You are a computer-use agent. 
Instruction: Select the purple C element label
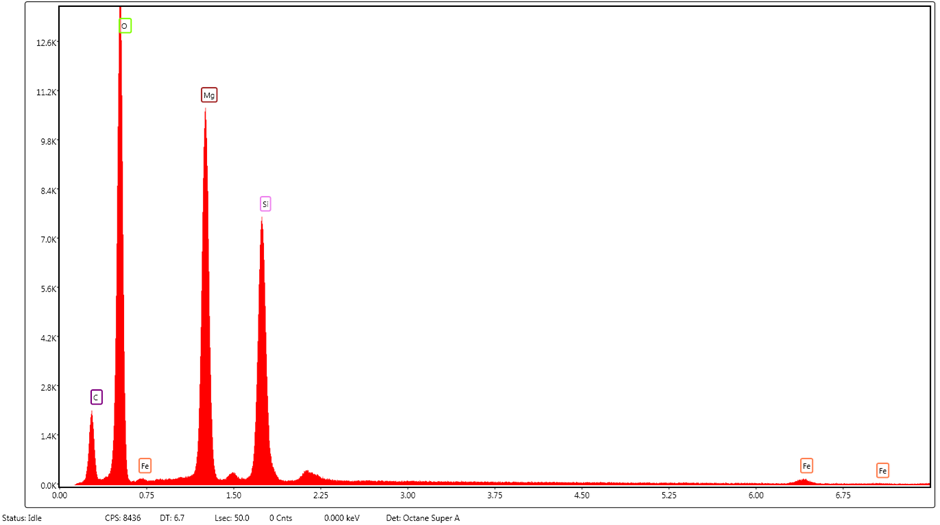[96, 397]
